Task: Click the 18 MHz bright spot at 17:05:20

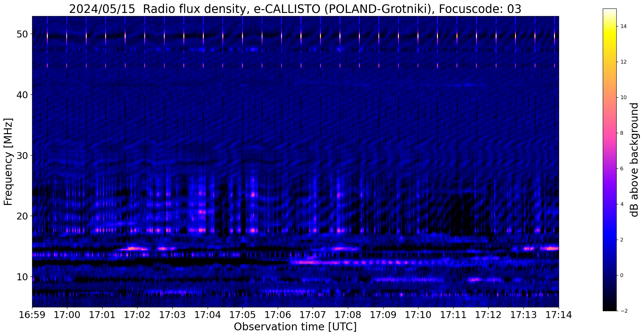Action: (253, 230)
